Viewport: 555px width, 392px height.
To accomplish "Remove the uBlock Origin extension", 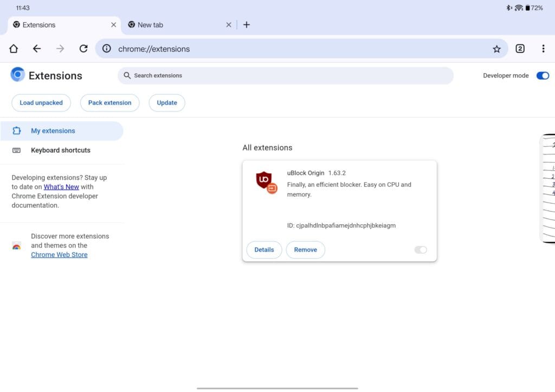I will point(306,250).
